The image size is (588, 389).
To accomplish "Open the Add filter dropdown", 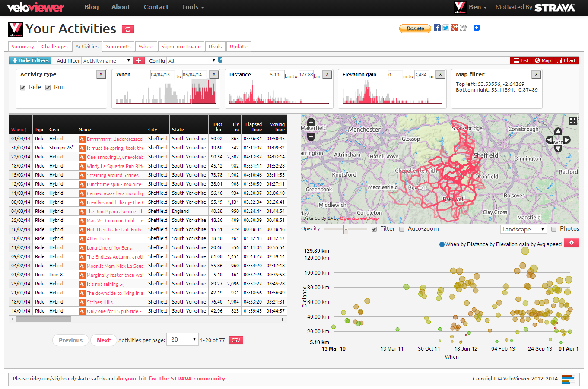I will point(106,60).
